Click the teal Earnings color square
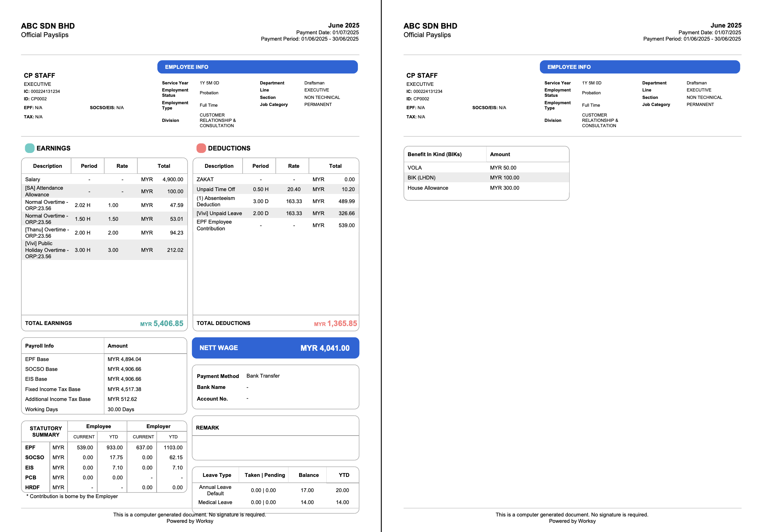 (30, 148)
